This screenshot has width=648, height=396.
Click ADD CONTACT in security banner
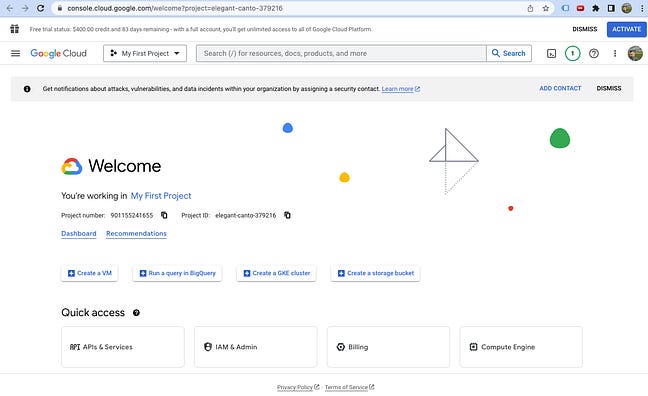click(x=560, y=88)
